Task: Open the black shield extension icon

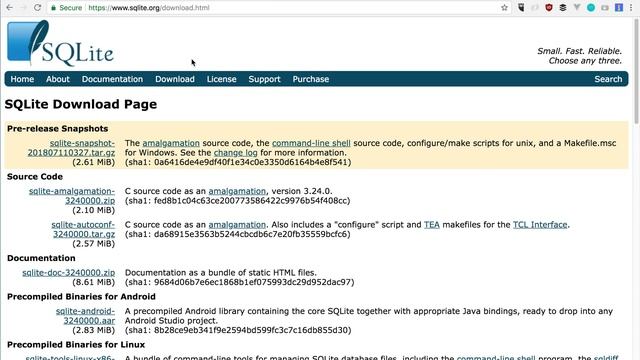Action: click(521, 7)
